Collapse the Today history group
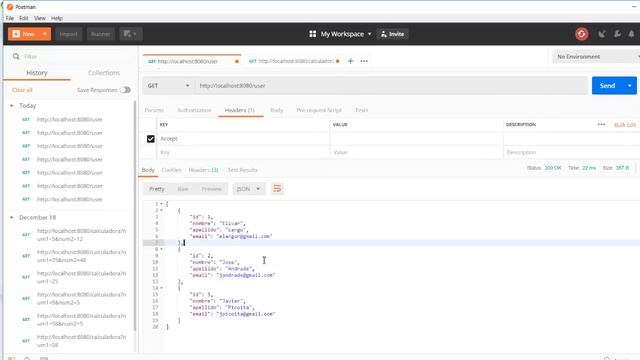Image resolution: width=640 pixels, height=360 pixels. 11,106
